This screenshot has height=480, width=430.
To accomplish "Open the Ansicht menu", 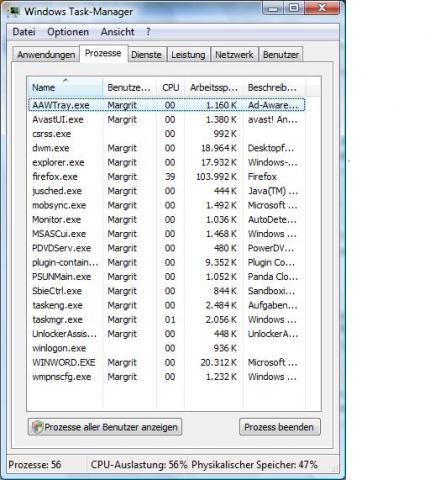I will (x=117, y=32).
